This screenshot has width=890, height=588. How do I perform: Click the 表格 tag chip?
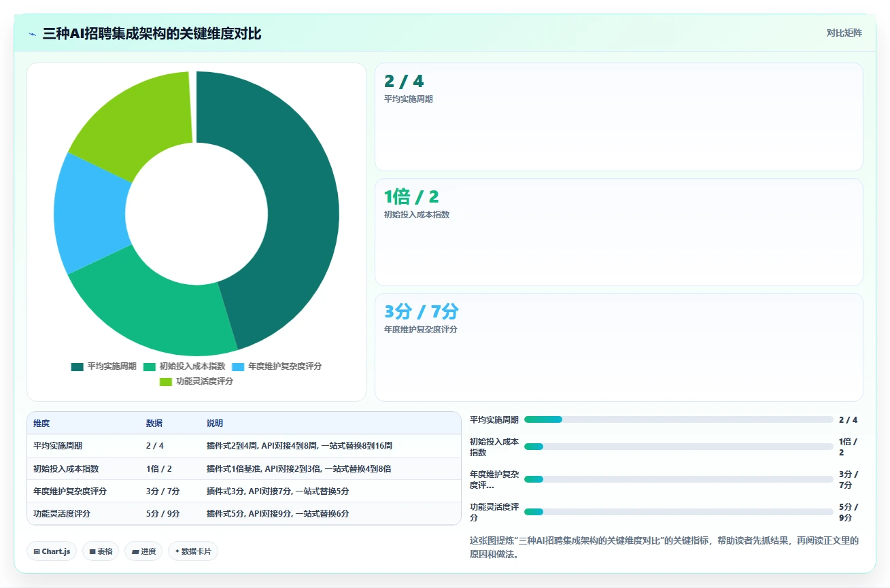(x=101, y=551)
